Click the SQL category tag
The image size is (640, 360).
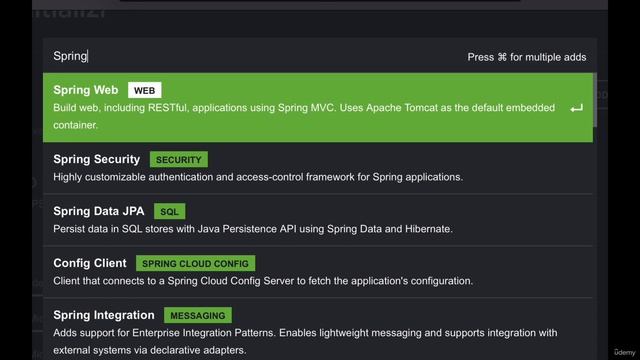[x=169, y=211]
